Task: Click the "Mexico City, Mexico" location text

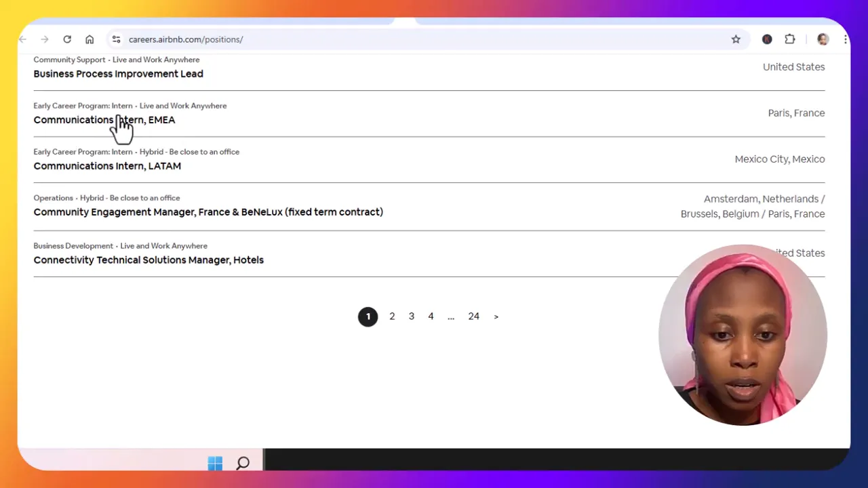Action: 780,159
